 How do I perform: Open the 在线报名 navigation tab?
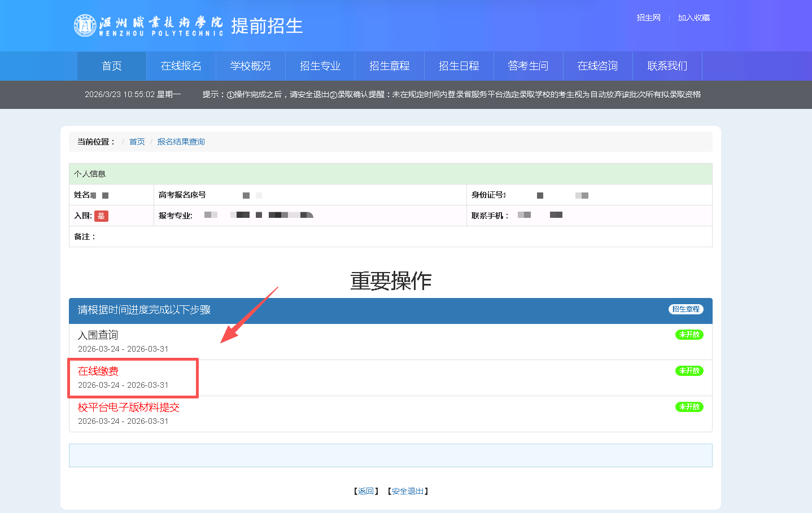click(x=181, y=66)
